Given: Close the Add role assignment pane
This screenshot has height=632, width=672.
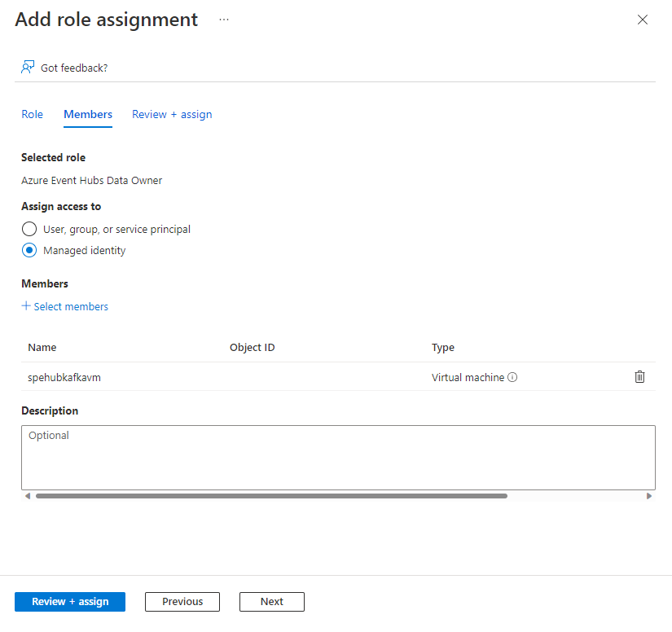Looking at the screenshot, I should [643, 20].
